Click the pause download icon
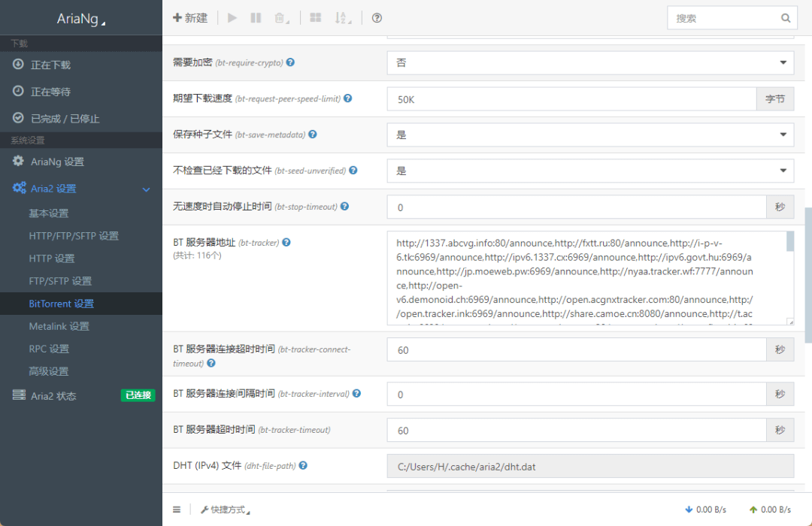Screen dimensions: 812x526 tap(256, 18)
